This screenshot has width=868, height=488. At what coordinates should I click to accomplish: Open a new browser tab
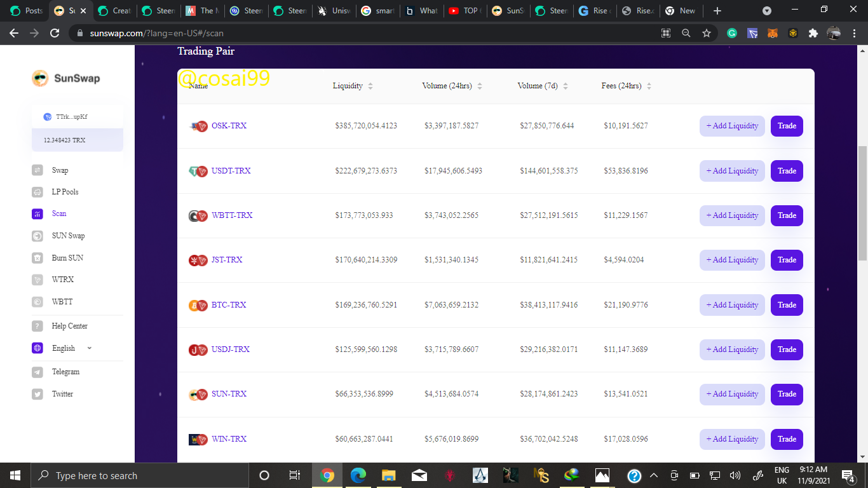click(x=717, y=11)
